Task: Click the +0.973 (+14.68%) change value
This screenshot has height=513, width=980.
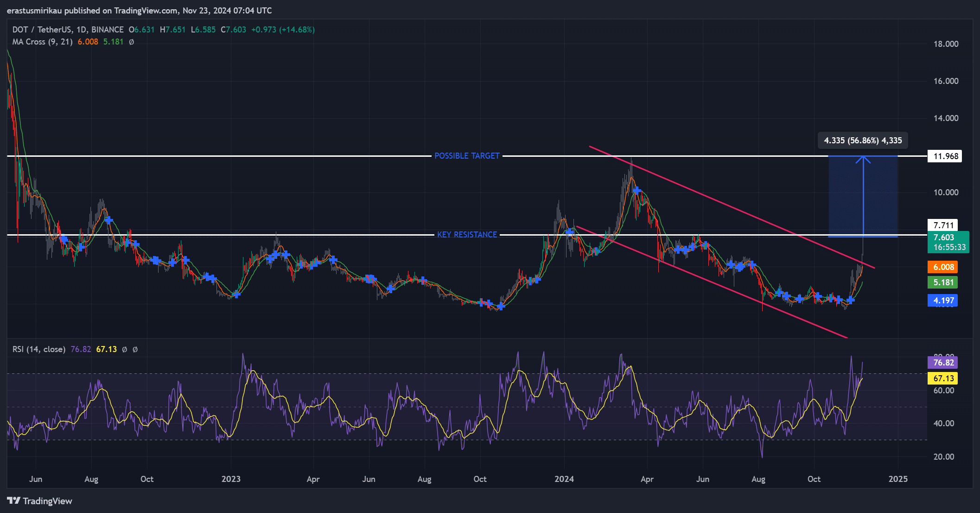Action: pos(283,29)
